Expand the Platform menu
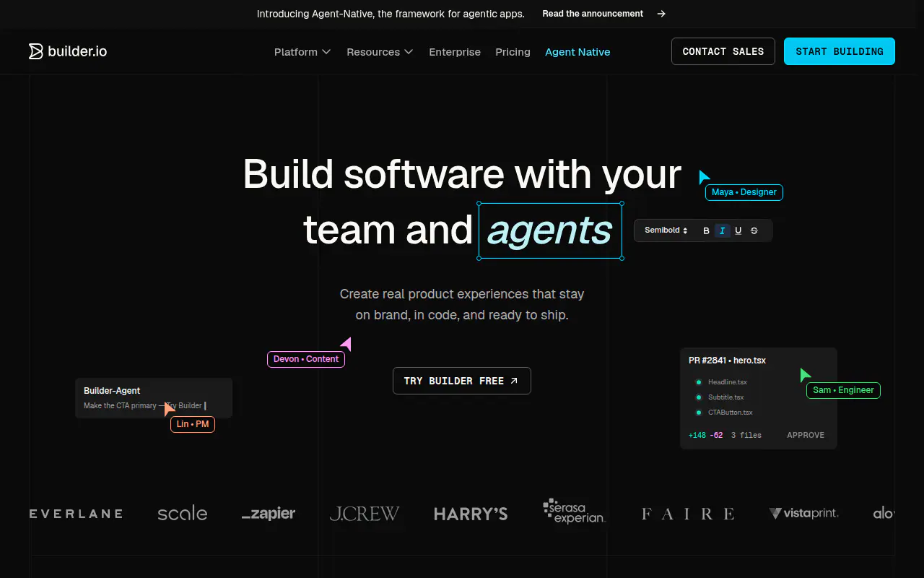 click(302, 52)
